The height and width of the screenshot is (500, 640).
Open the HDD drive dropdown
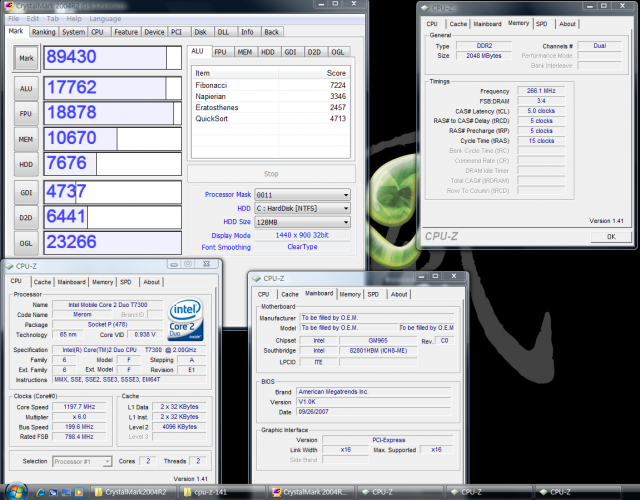point(302,208)
